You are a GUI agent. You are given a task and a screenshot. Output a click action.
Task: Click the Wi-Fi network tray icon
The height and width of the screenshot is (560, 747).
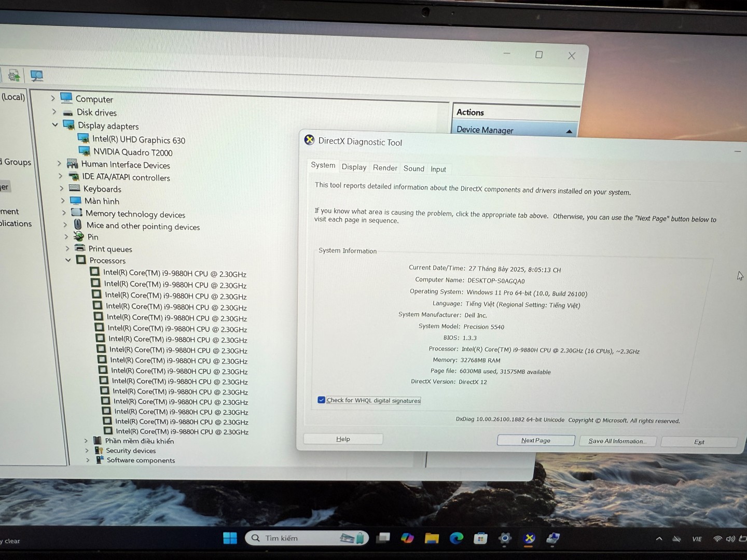tap(717, 539)
